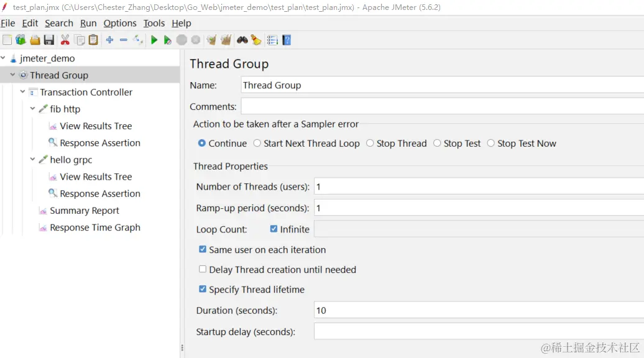Click the Paste clipboard icon
The width and height of the screenshot is (644, 358).
(94, 40)
